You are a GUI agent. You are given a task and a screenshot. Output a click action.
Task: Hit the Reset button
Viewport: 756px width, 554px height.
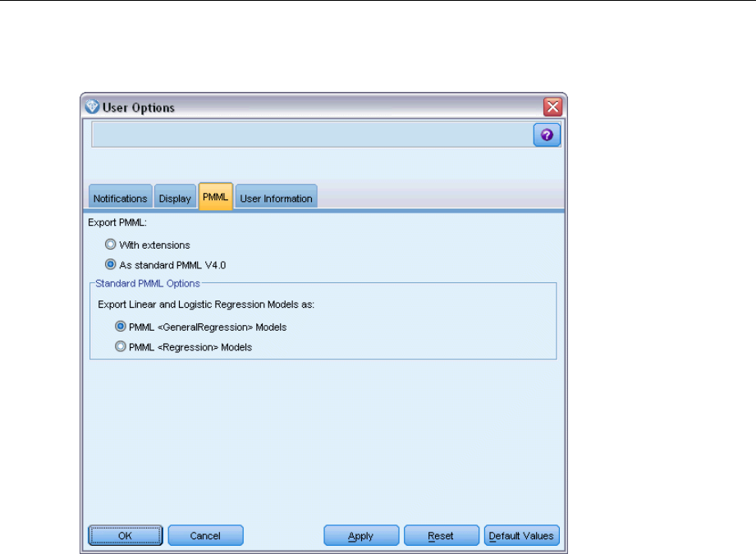point(441,536)
